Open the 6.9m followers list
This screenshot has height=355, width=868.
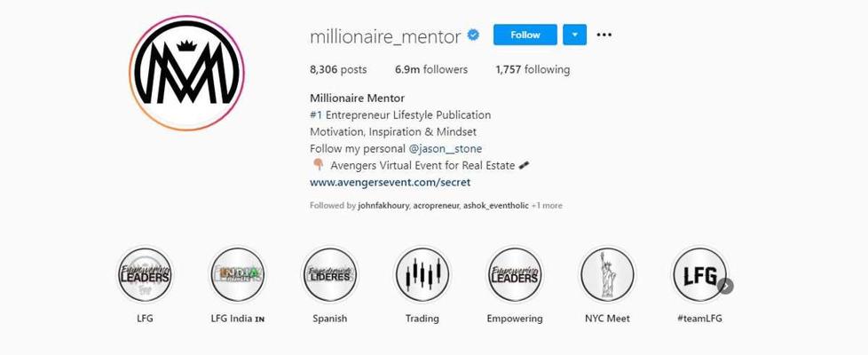431,70
